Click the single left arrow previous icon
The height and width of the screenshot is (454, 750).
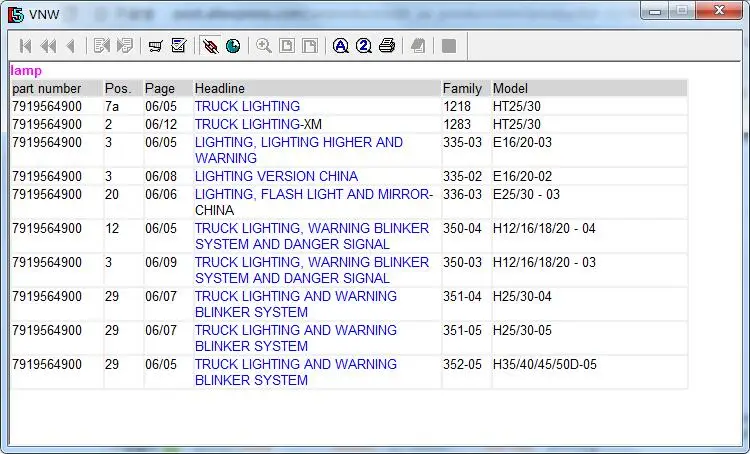coord(71,46)
